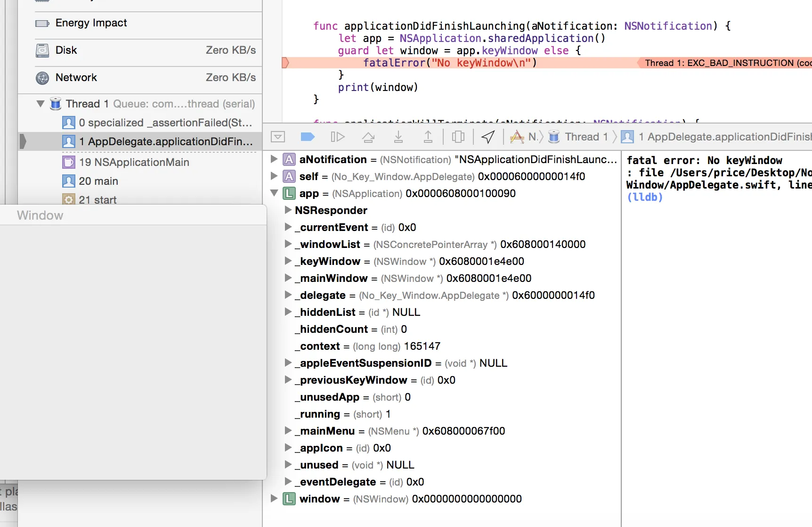Expand the _eventDelegate member
The height and width of the screenshot is (527, 812).
click(288, 482)
